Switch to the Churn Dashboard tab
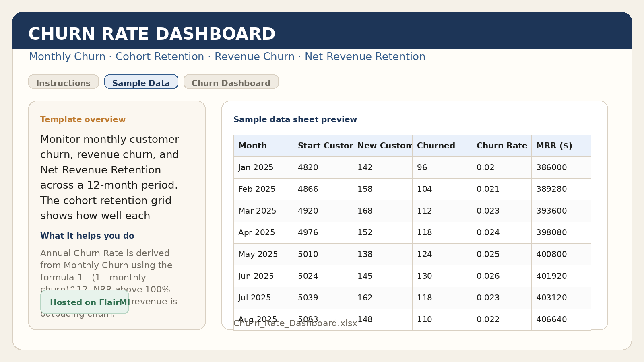The height and width of the screenshot is (362, 644). coord(231,83)
